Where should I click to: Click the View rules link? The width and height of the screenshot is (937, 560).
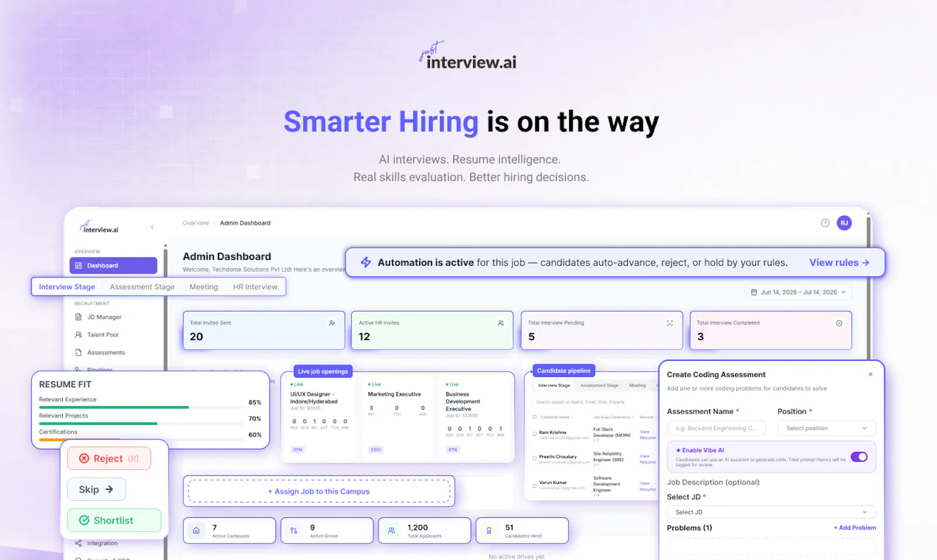[839, 262]
